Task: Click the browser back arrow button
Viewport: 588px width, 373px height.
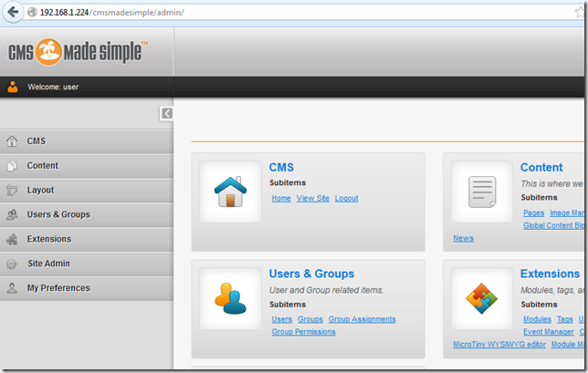Action: [x=13, y=12]
